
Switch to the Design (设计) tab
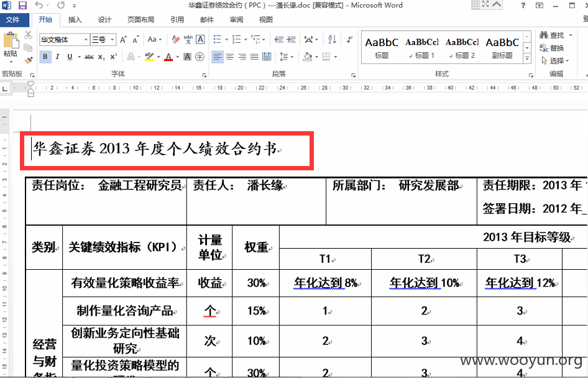point(104,19)
